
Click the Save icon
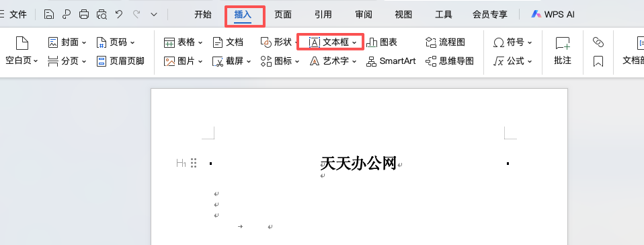pyautogui.click(x=49, y=15)
